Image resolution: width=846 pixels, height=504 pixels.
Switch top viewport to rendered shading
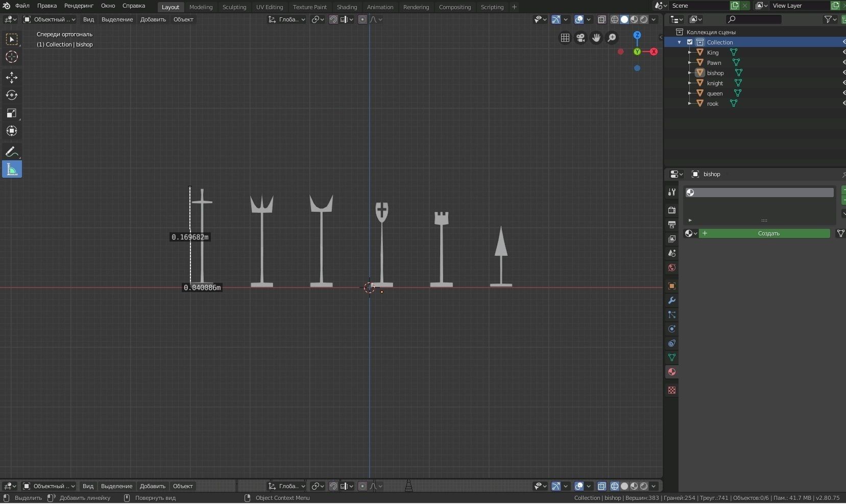(644, 19)
